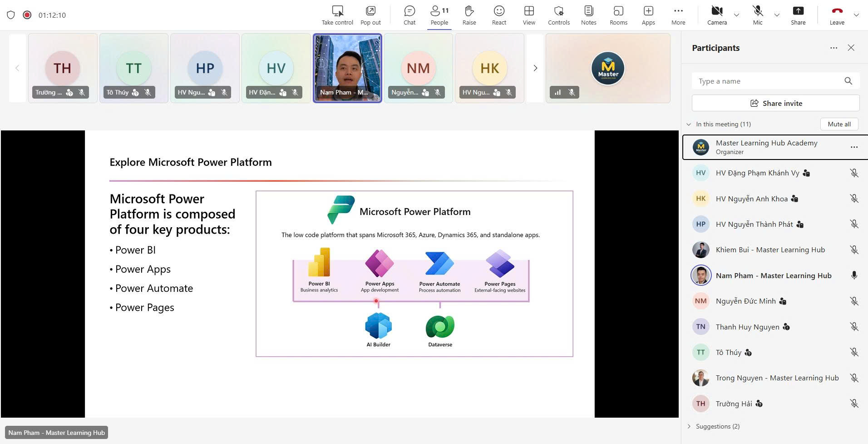Open the Leave options dropdown arrow
Viewport: 868px width, 444px height.
856,15
